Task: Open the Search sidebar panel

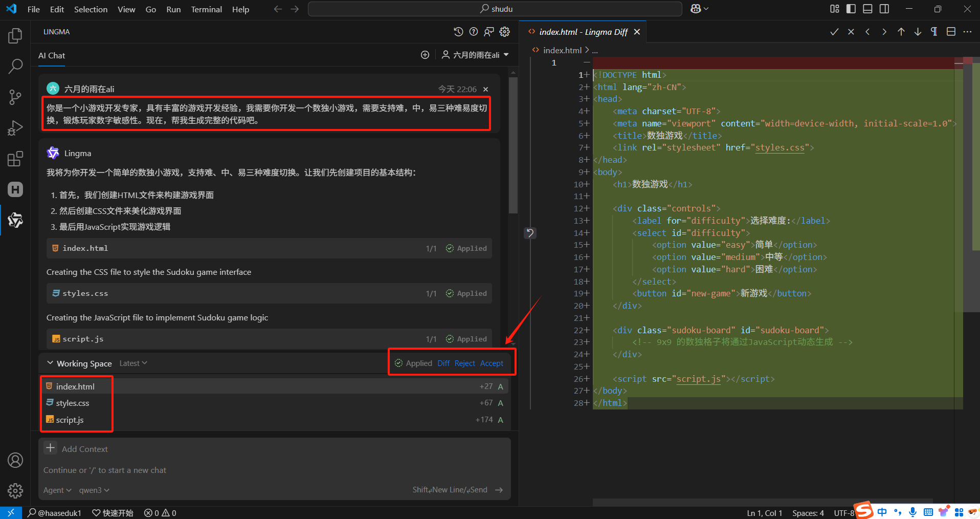Action: click(x=15, y=66)
